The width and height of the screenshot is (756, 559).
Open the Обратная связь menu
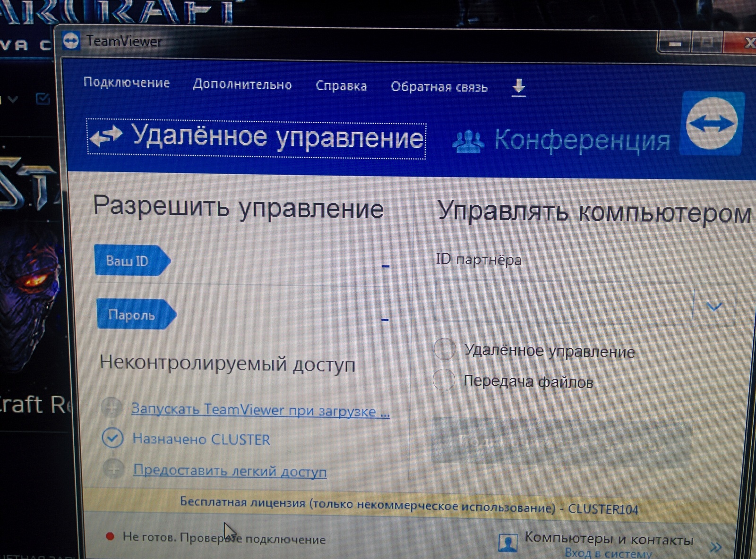pos(439,87)
